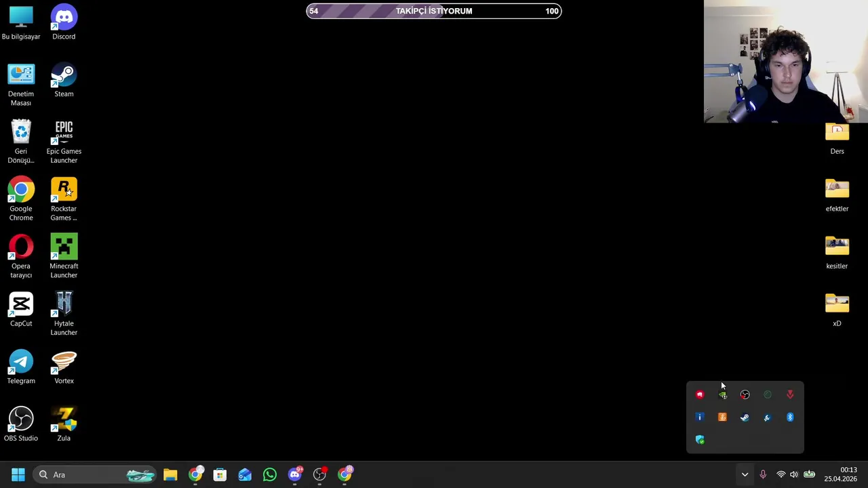The image size is (868, 488).
Task: Click the battery charging taskbar icon
Action: point(809,474)
